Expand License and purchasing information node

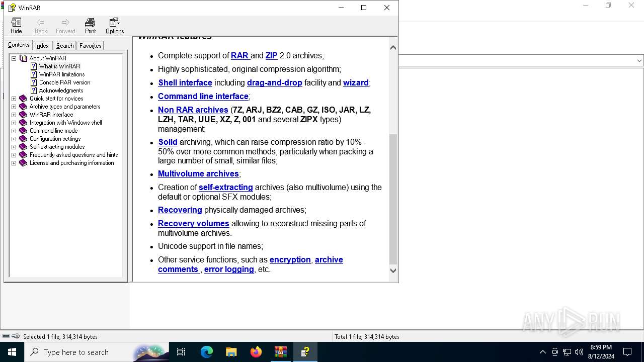tap(14, 163)
